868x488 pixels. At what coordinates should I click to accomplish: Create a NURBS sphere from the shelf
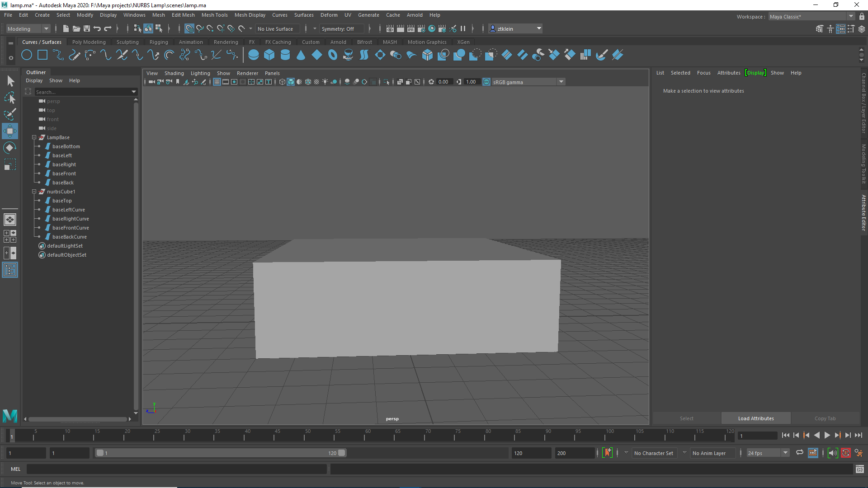point(254,55)
